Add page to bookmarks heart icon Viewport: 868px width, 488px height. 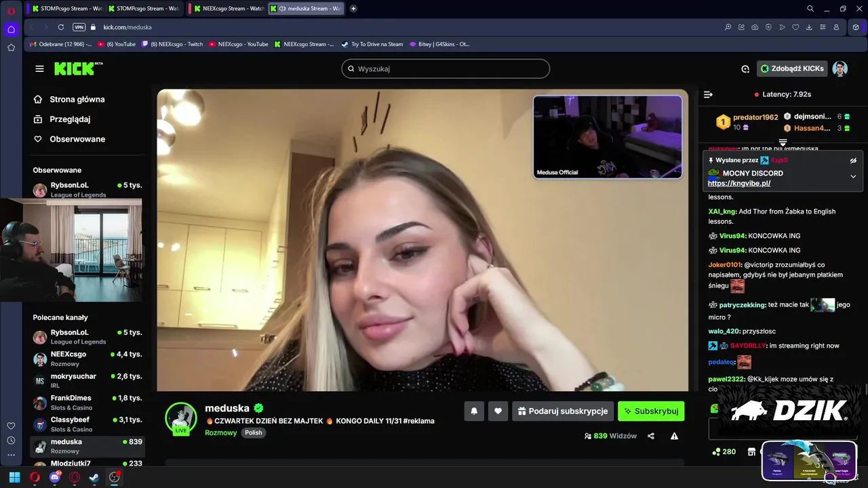(x=795, y=27)
